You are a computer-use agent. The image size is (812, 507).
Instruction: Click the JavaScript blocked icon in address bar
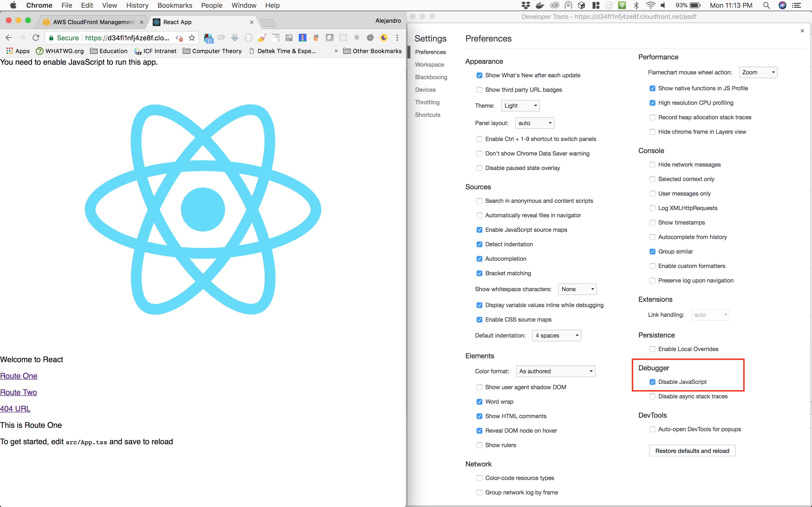tap(180, 38)
